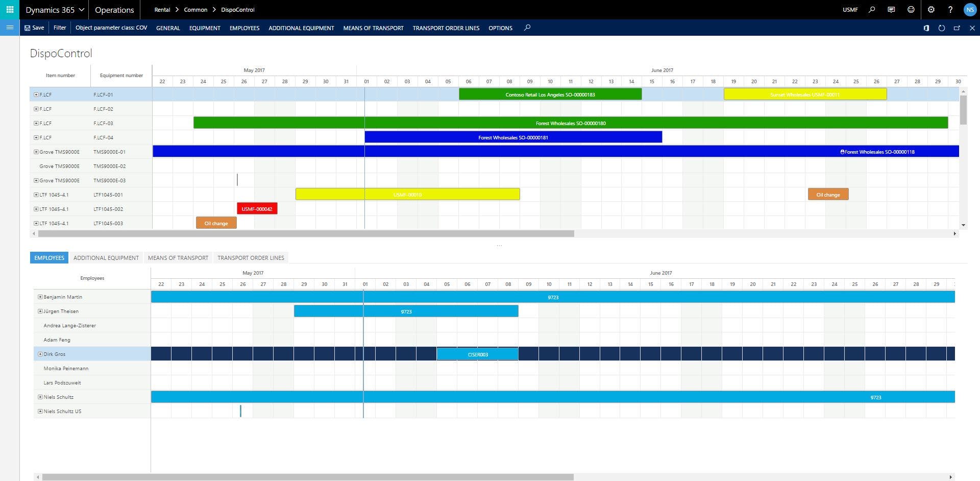Expand the F.LCF-03 row
The image size is (980, 481).
click(36, 123)
